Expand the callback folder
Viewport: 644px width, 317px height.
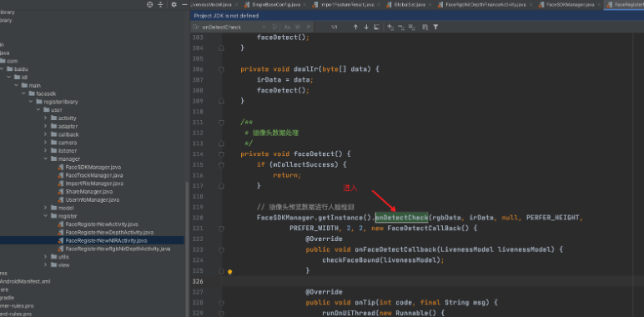click(x=46, y=134)
